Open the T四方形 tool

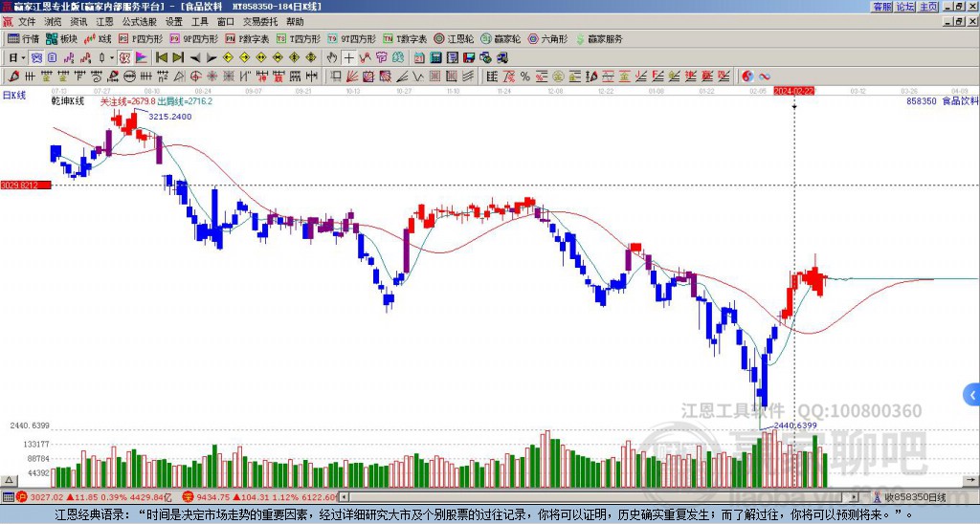tap(299, 38)
